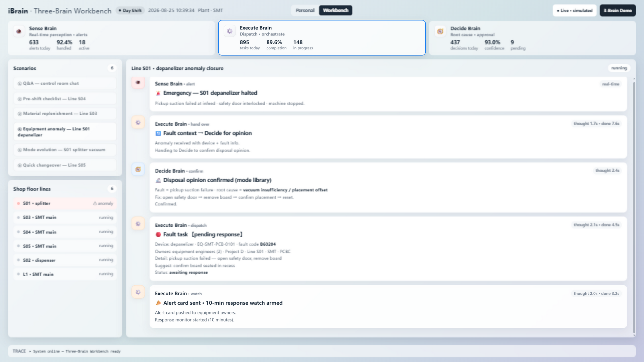Toggle the Live simulated mode button
Screen dimensions: 644x362
pos(575,10)
